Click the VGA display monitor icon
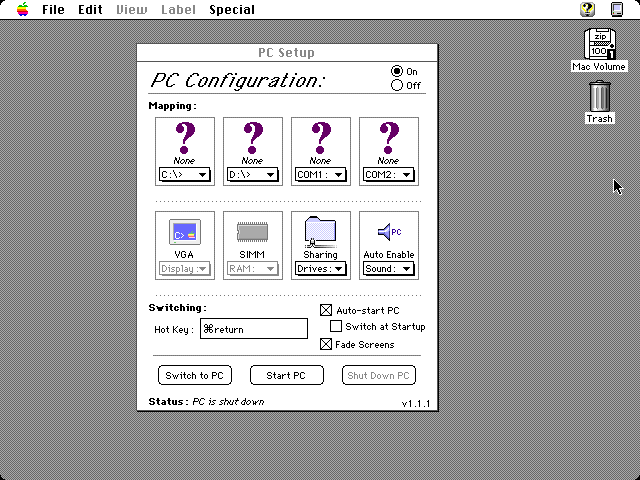The width and height of the screenshot is (640, 480). 185,232
